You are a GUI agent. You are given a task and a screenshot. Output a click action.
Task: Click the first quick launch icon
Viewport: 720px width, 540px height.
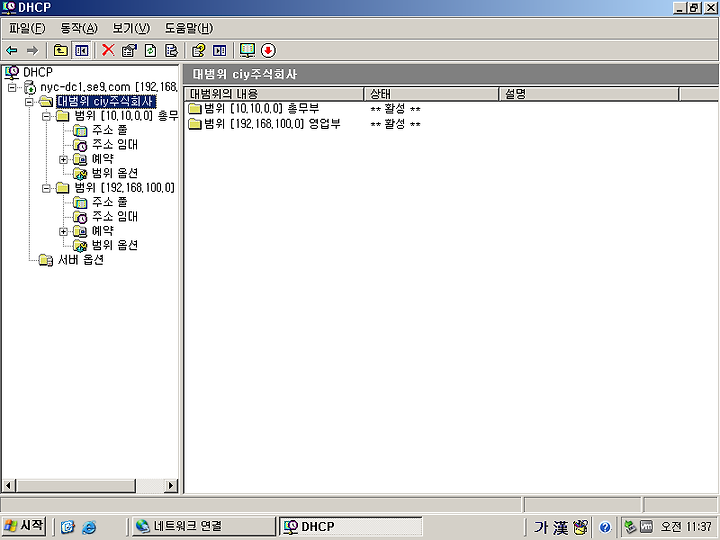pos(68,527)
